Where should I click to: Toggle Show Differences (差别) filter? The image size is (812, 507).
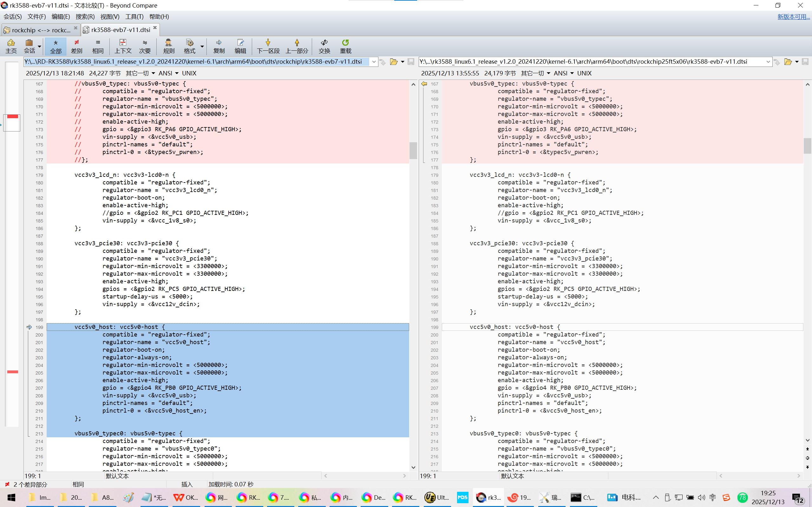(76, 46)
